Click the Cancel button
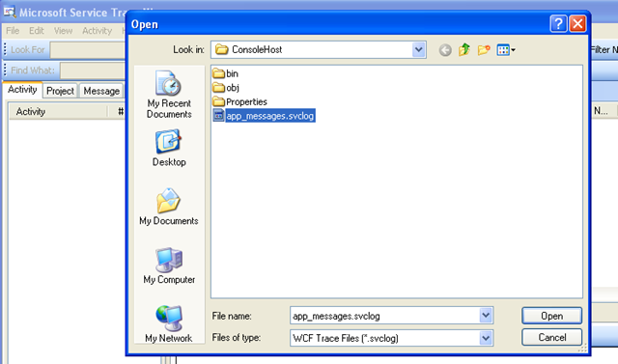The width and height of the screenshot is (618, 364). point(551,337)
